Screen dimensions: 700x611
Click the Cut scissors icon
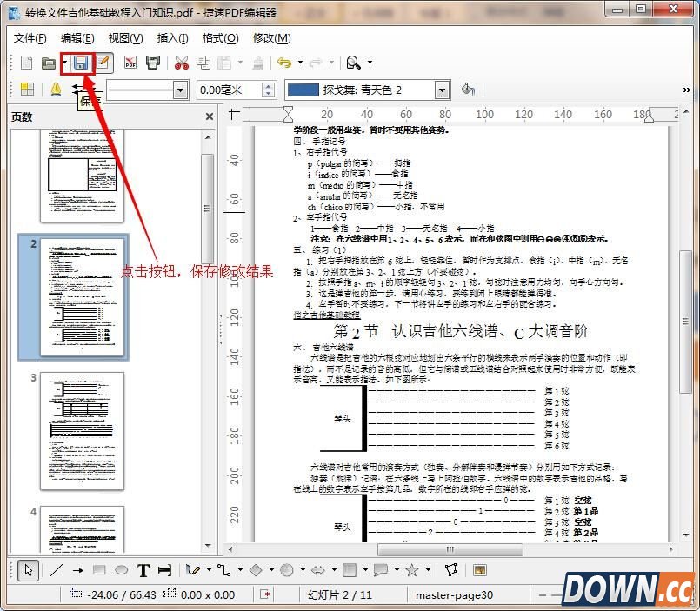pos(181,63)
